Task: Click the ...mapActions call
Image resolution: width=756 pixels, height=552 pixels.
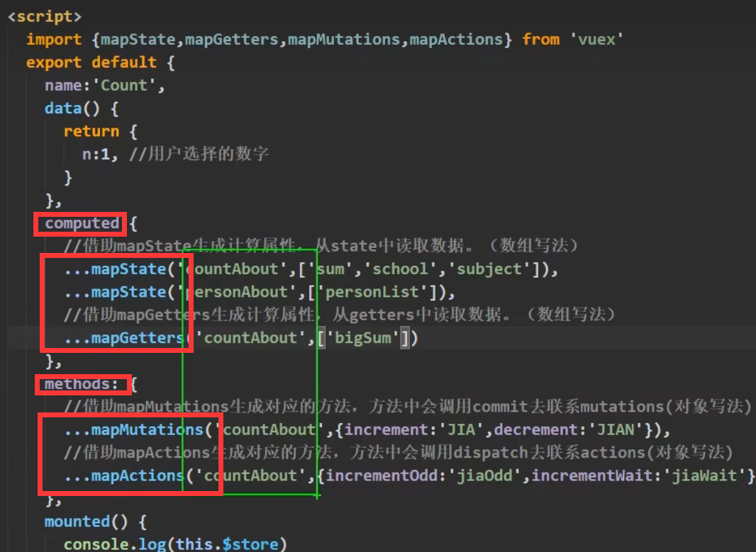Action: (x=409, y=476)
